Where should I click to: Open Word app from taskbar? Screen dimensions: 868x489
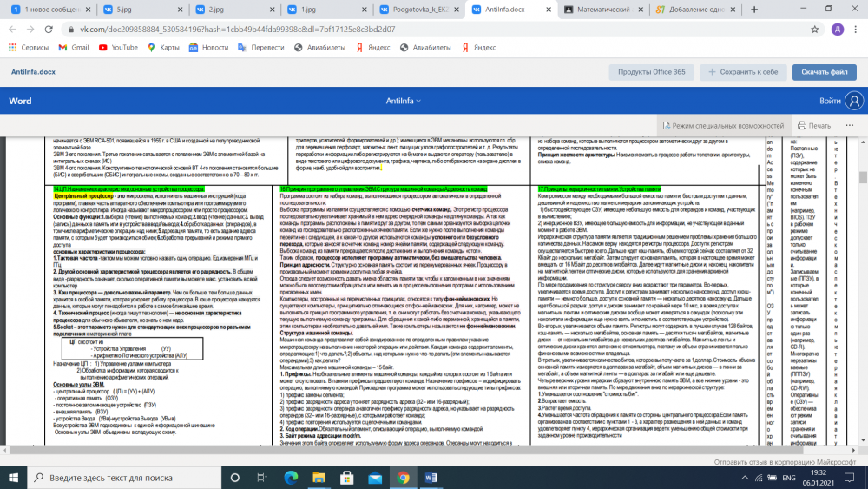click(x=431, y=478)
